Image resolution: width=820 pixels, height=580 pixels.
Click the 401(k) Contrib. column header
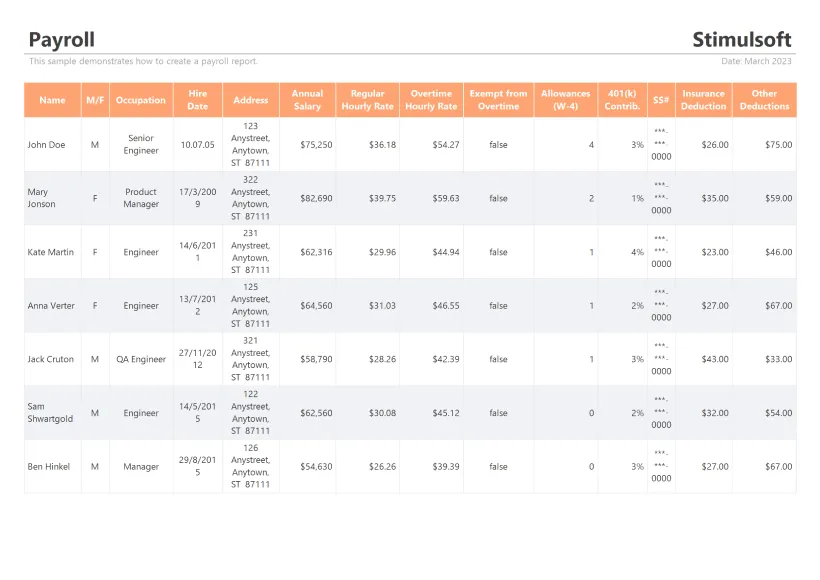tap(622, 100)
